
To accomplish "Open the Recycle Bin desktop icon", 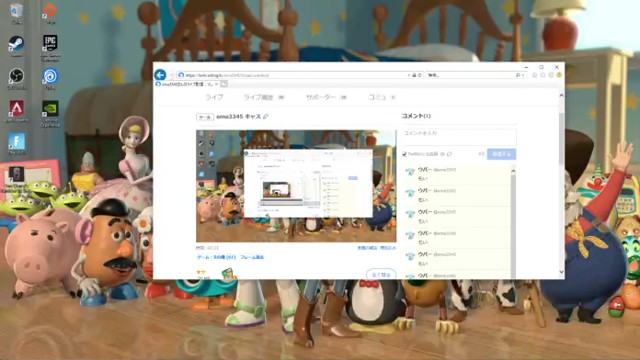I will [16, 13].
